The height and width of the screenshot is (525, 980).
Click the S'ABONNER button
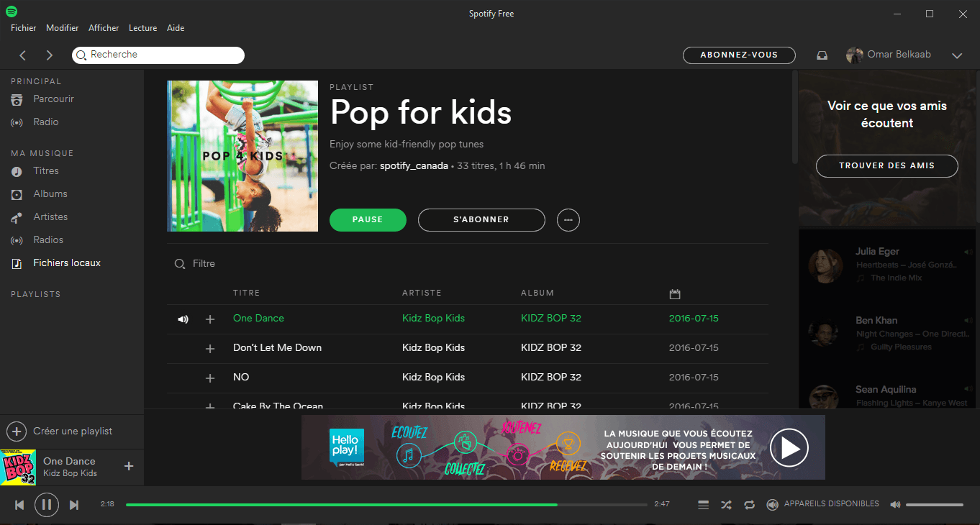481,220
